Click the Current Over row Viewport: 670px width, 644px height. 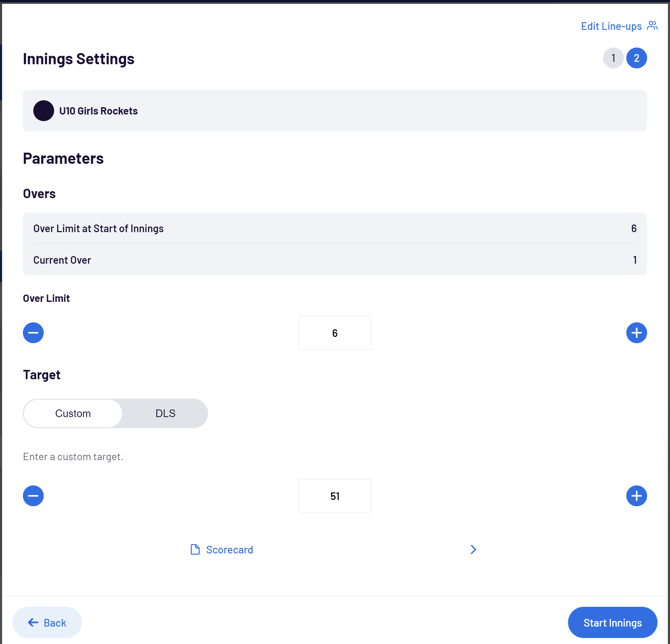point(335,260)
